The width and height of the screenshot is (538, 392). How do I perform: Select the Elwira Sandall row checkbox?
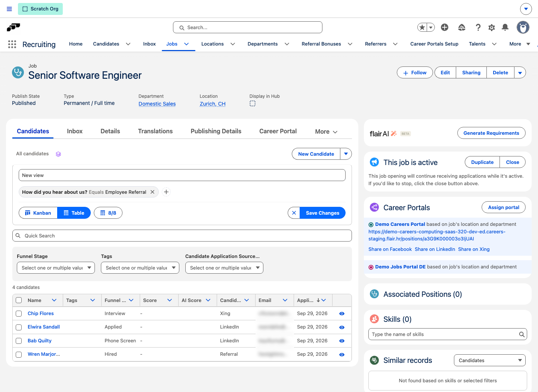[19, 327]
